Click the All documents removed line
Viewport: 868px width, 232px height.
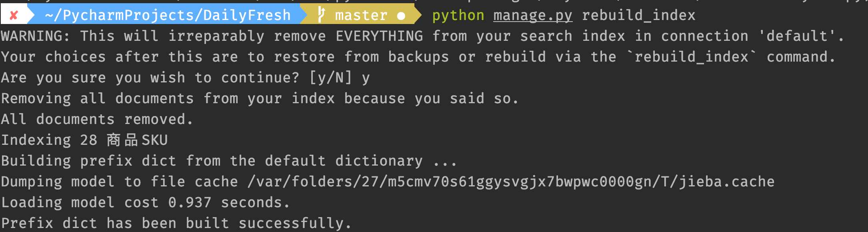click(x=97, y=119)
